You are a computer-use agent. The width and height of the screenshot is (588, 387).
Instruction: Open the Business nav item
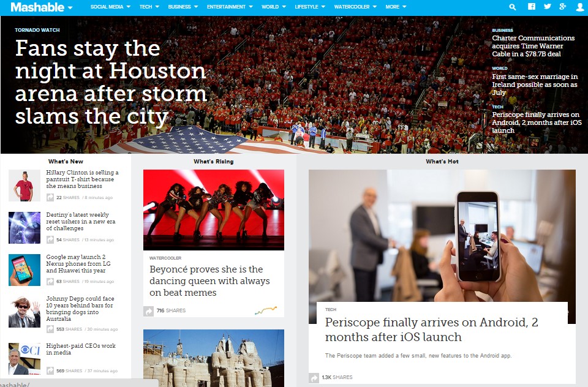[x=179, y=7]
